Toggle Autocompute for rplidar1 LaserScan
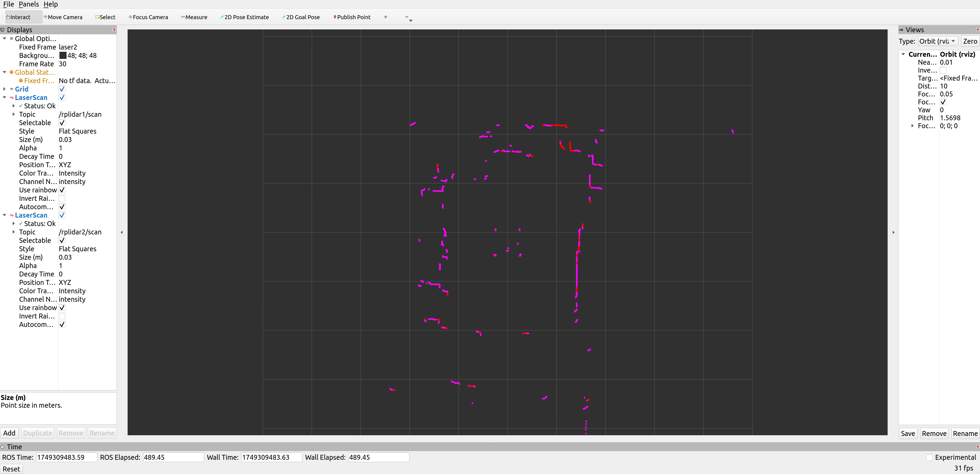980x474 pixels. coord(62,207)
